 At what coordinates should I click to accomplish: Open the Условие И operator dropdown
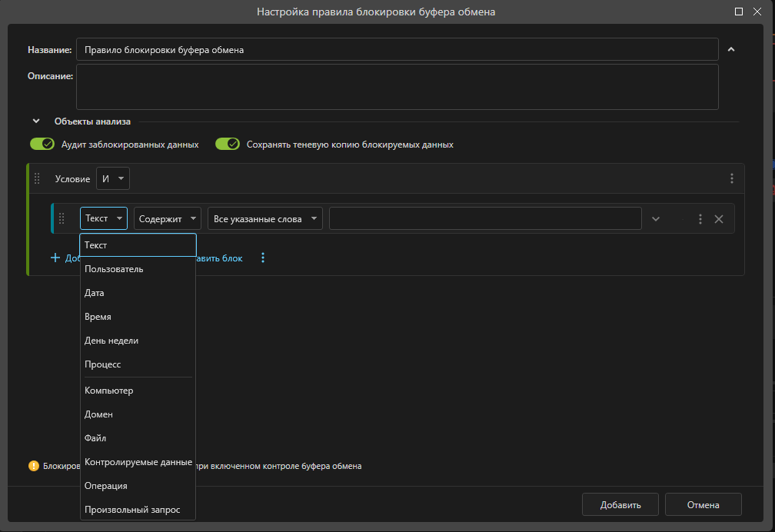click(x=113, y=178)
